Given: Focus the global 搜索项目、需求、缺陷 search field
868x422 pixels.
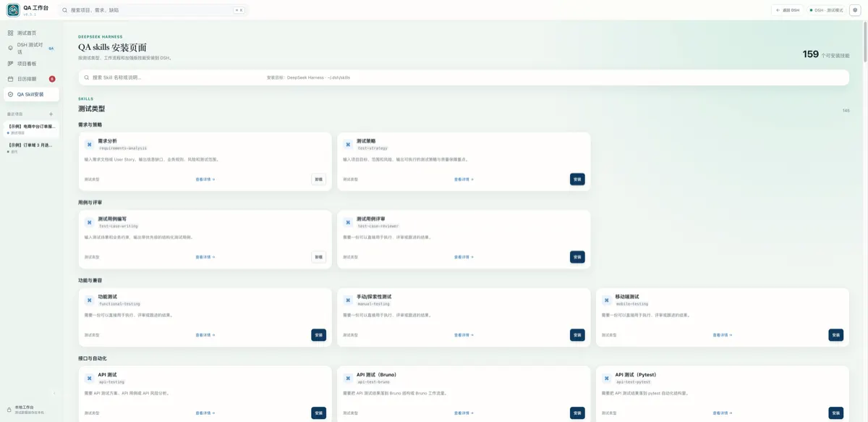Looking at the screenshot, I should click(x=153, y=10).
